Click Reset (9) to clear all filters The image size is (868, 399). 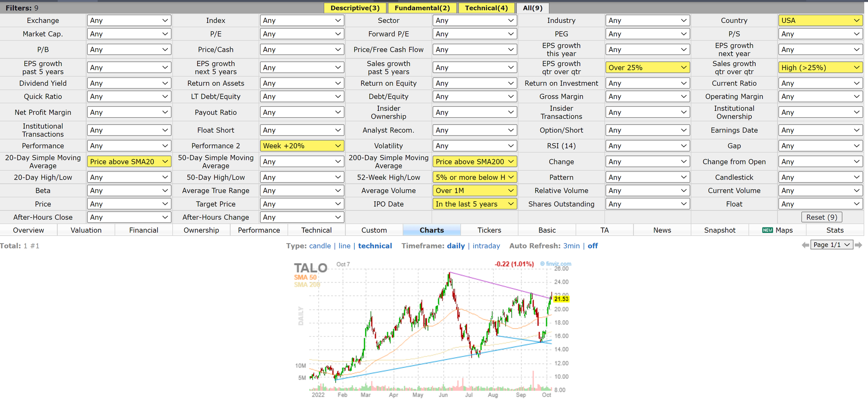click(x=821, y=217)
